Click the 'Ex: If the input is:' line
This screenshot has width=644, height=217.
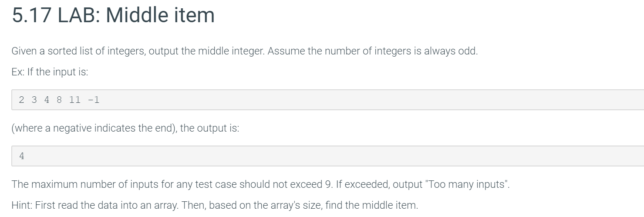pyautogui.click(x=50, y=72)
